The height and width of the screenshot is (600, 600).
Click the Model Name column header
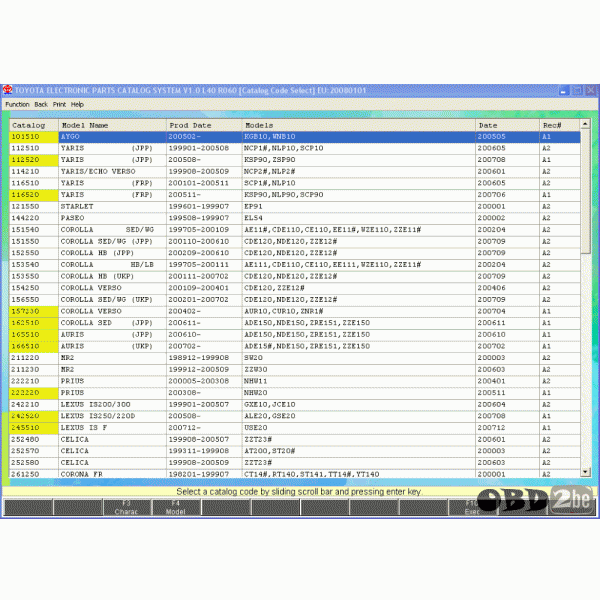(112, 125)
